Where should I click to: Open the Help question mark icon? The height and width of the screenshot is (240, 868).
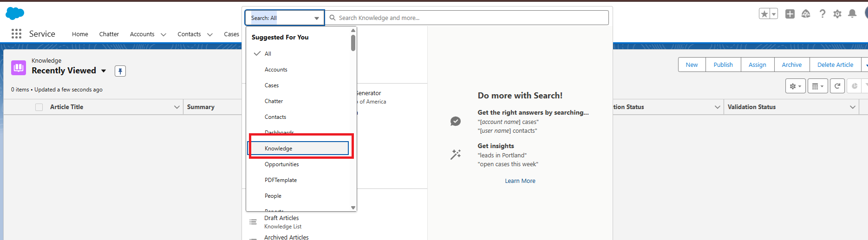pos(822,14)
